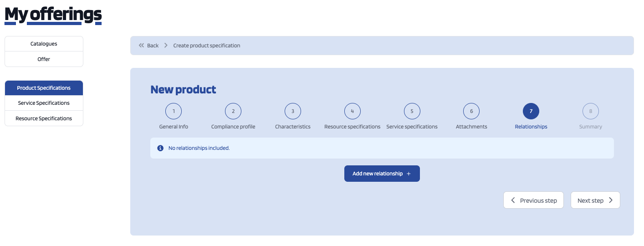Click step 8 Summary circle
Viewport: 644px width, 246px height.
(x=591, y=111)
